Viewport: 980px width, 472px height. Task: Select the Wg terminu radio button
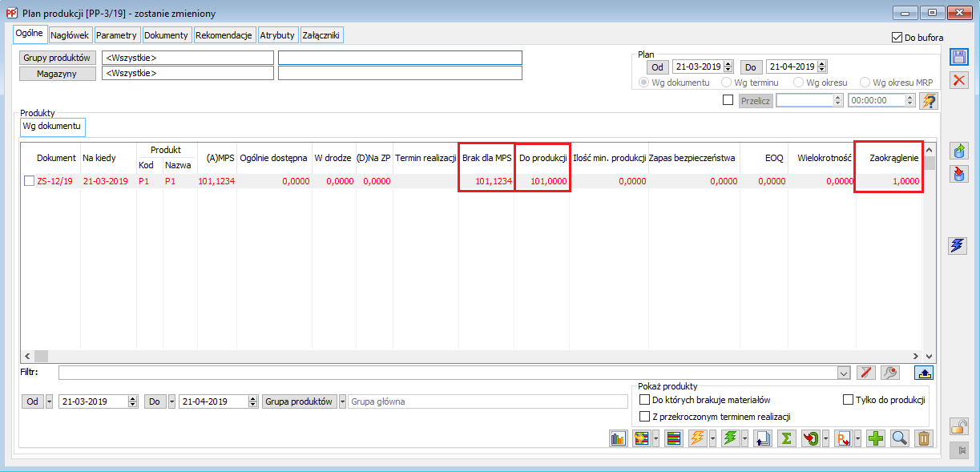(727, 83)
